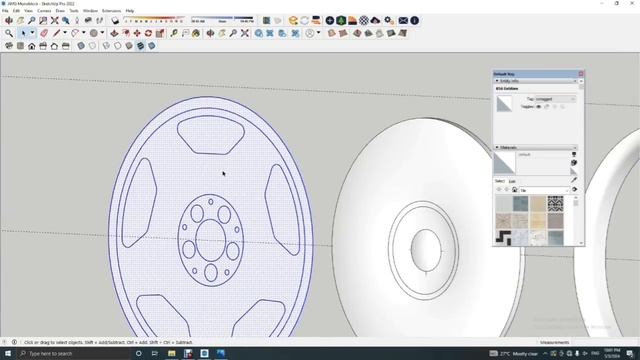Toggle shadows display on or off
The image size is (640, 360).
point(115,20)
